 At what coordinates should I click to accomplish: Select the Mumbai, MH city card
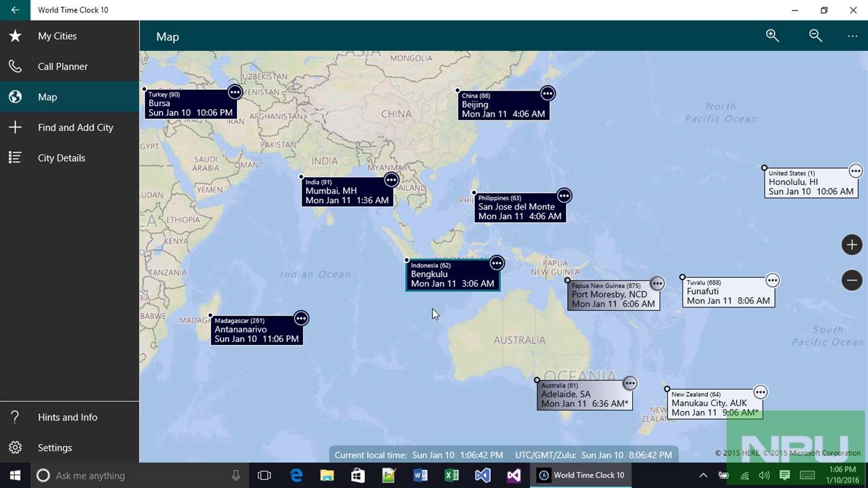tap(347, 192)
